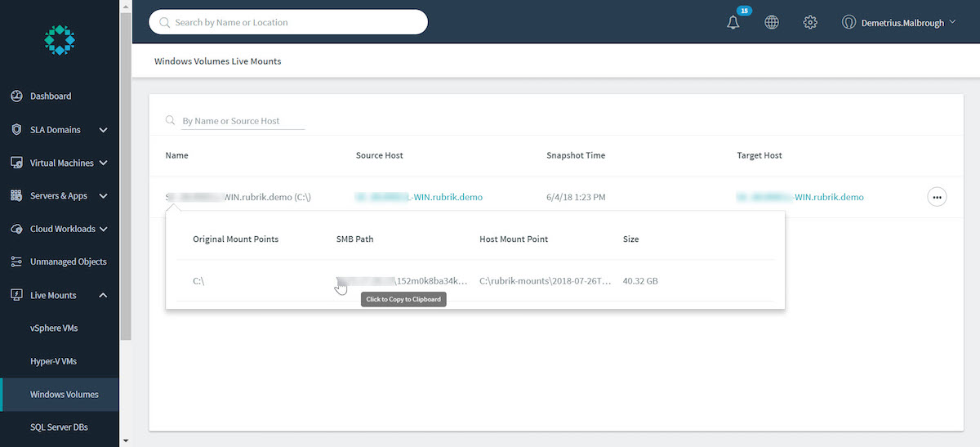Copy the SMB Path to clipboard

click(x=402, y=281)
